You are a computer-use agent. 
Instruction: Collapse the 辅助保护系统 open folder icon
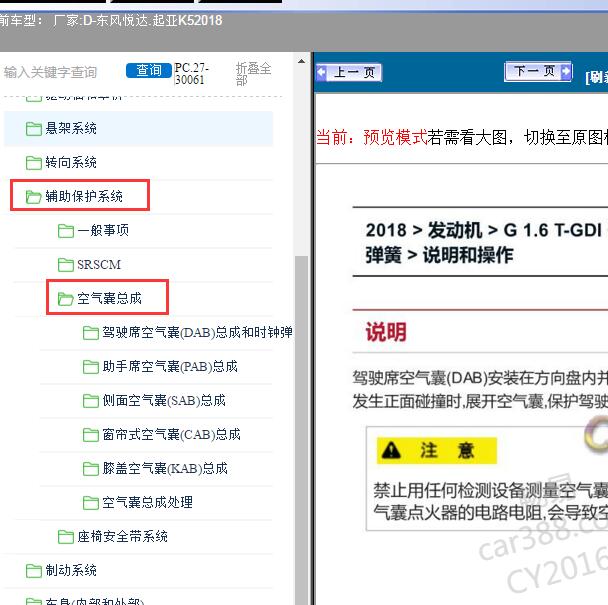(33, 197)
